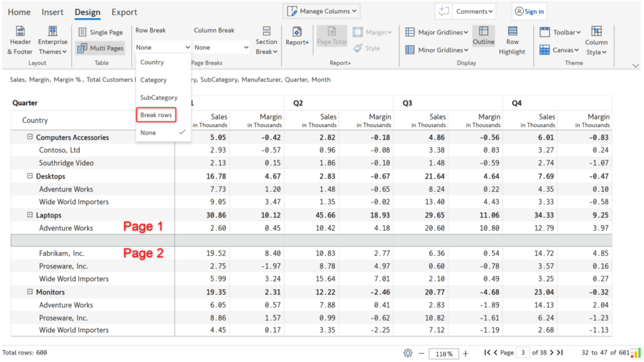Open the Section Break control

tap(266, 40)
